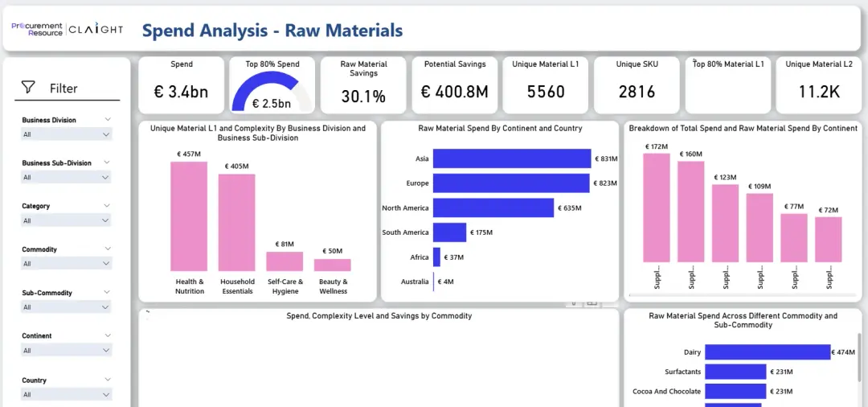Image resolution: width=868 pixels, height=407 pixels.
Task: Click the supplier bar labeled € 123M
Action: pos(725,223)
